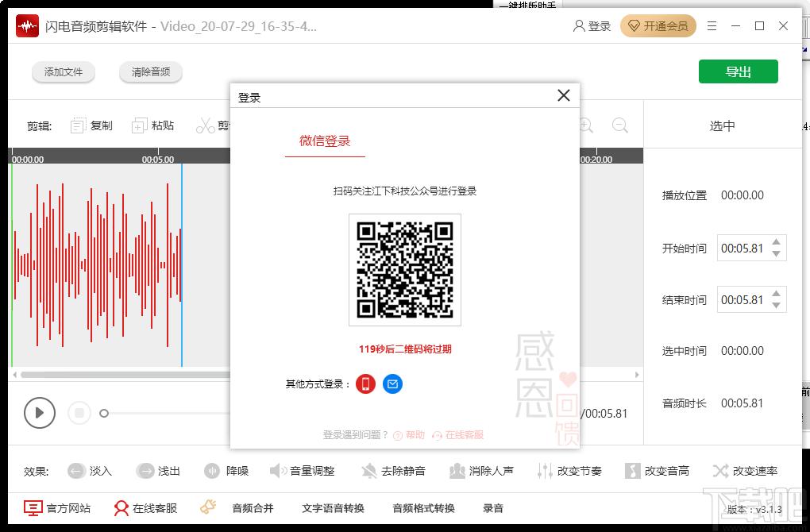Click the zoom in magnifier icon

click(586, 125)
